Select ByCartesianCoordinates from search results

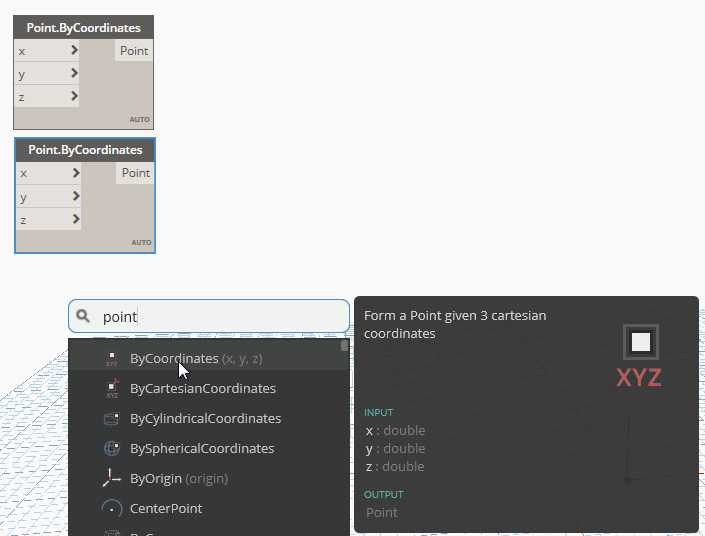point(203,388)
